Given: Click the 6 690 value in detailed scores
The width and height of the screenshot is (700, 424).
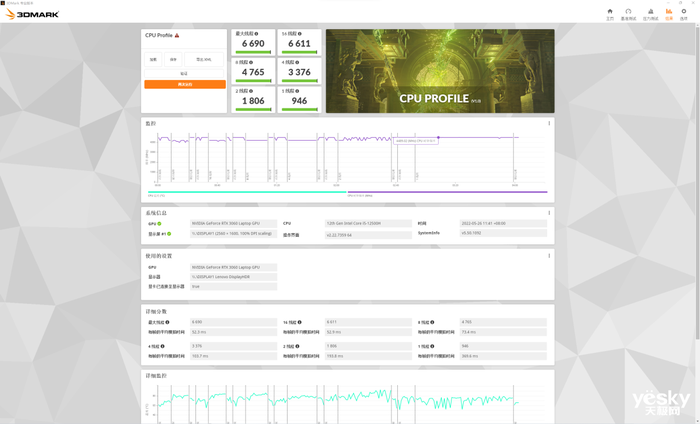Looking at the screenshot, I should pos(233,322).
